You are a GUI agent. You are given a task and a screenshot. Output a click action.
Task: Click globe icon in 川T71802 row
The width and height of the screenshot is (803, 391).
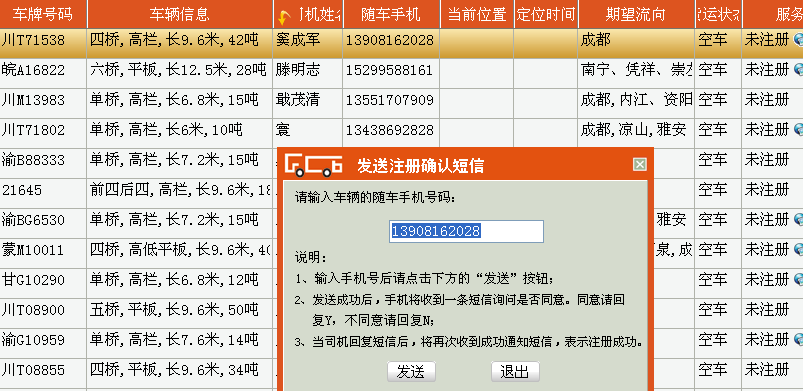pyautogui.click(x=798, y=130)
